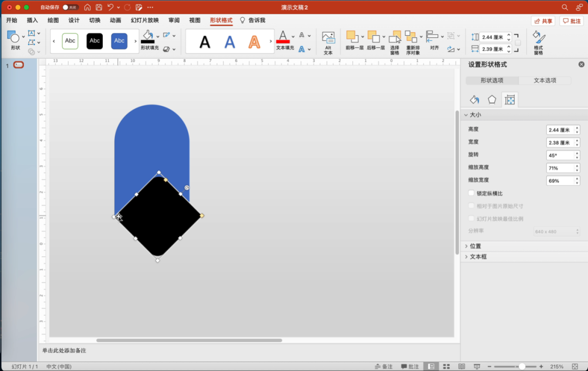The width and height of the screenshot is (588, 371).
Task: Switch to the 动画 ribbon tab
Action: [x=115, y=20]
